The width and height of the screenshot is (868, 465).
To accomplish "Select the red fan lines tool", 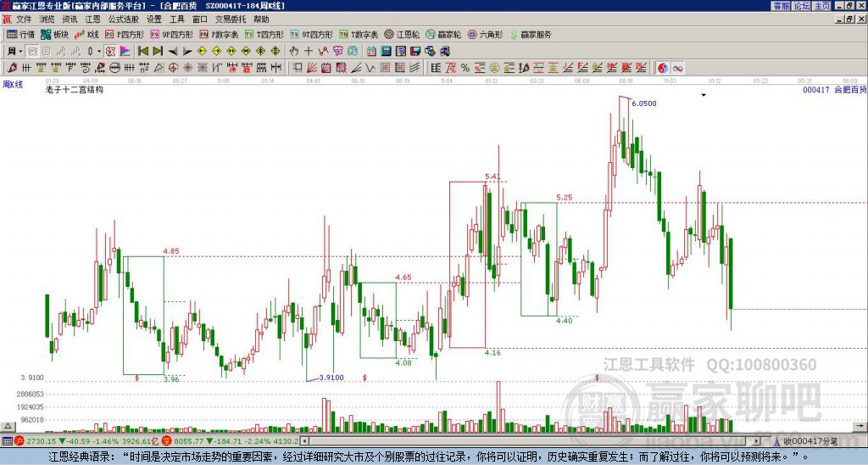I will pyautogui.click(x=312, y=68).
